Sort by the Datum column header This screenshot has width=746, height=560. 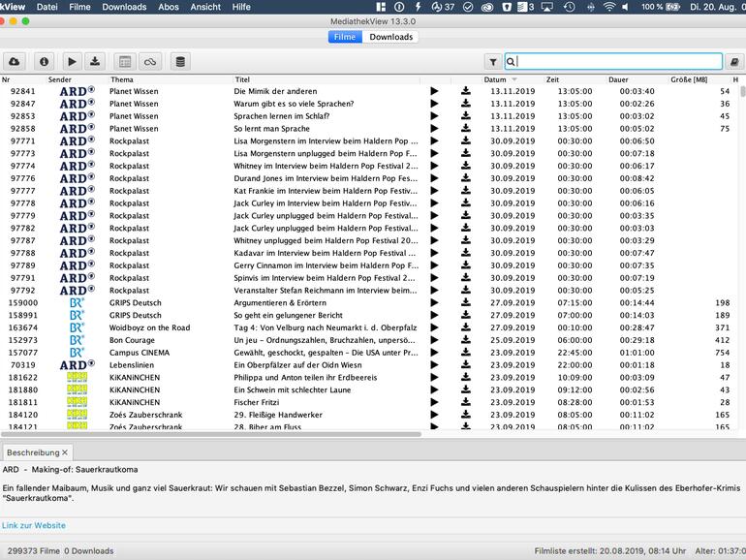pos(495,79)
